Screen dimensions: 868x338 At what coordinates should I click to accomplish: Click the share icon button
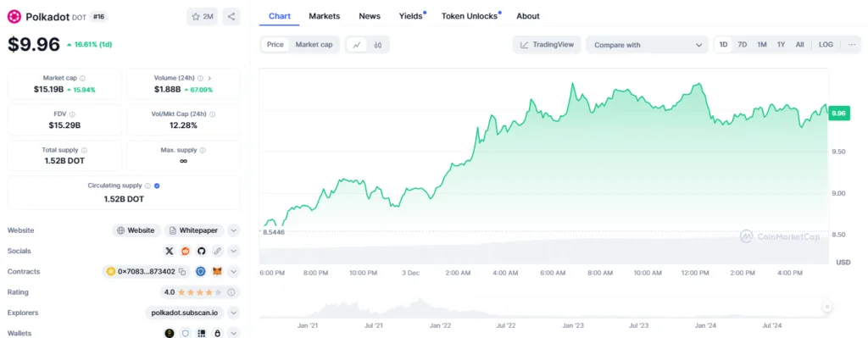click(231, 17)
